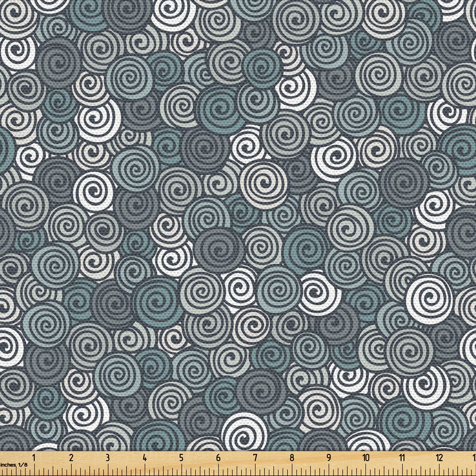Pick the 4 inch label on ruler
This screenshot has width=476, height=476.
(x=145, y=458)
